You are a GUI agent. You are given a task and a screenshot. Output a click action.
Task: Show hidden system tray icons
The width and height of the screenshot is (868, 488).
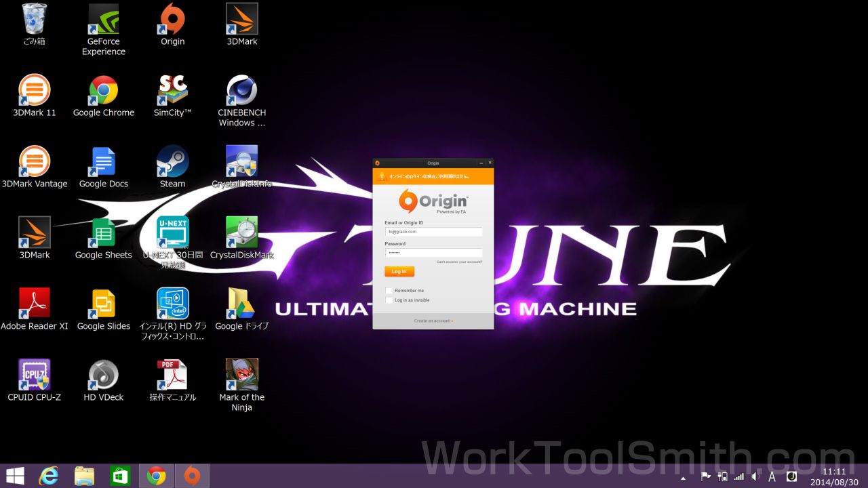click(x=684, y=477)
